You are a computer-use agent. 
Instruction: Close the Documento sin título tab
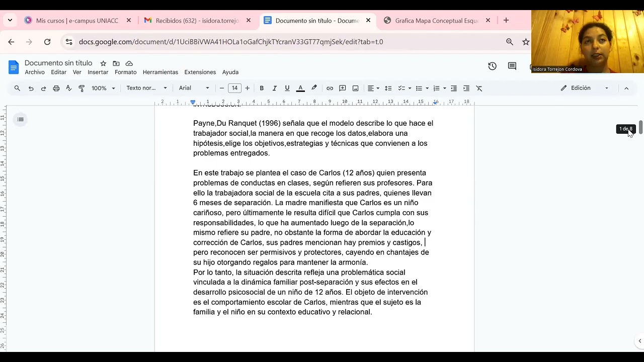coord(368,21)
